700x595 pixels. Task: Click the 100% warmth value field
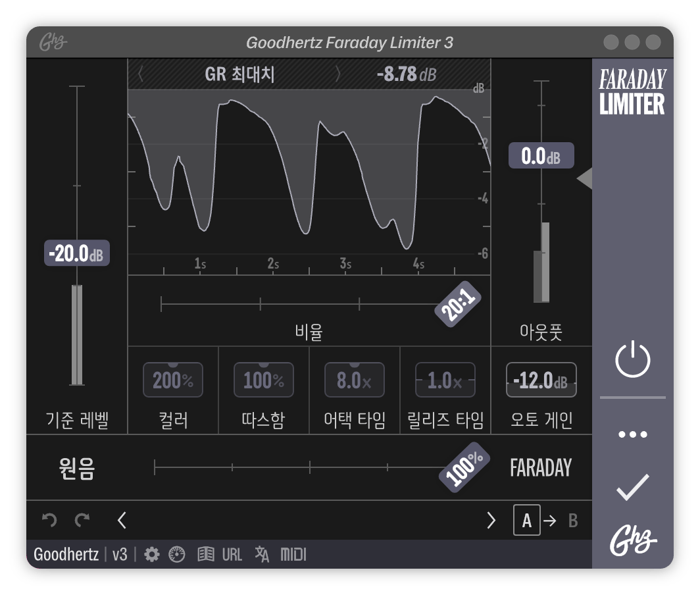click(x=264, y=380)
